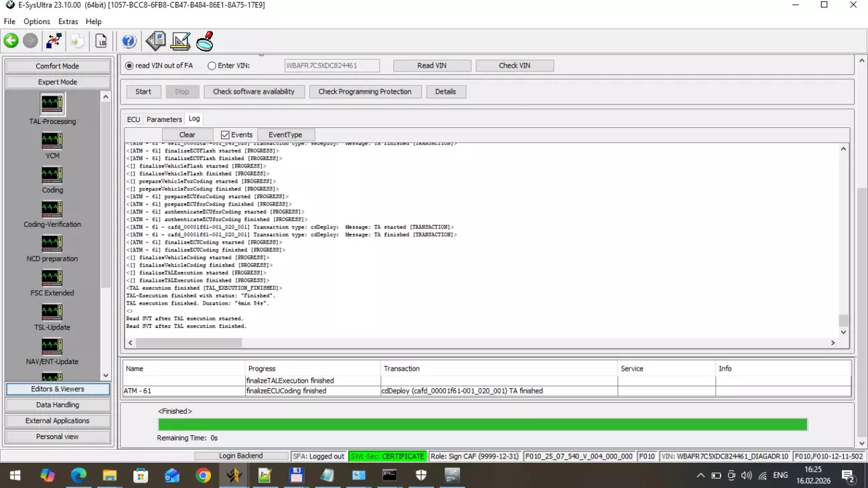Open the log file icon in toolbar

coord(101,41)
